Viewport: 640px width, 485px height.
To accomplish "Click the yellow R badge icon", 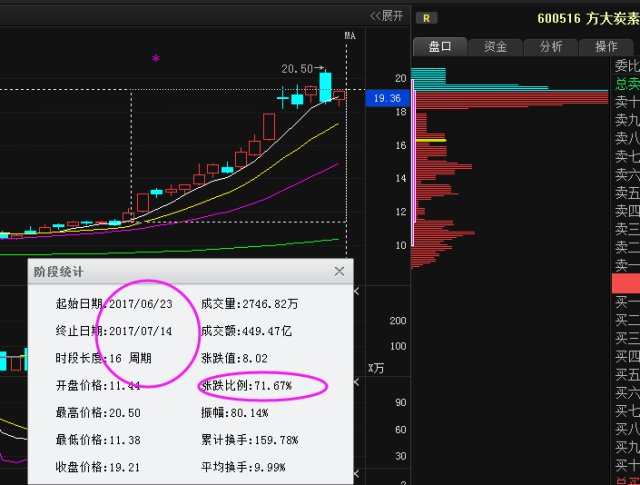I will (427, 17).
